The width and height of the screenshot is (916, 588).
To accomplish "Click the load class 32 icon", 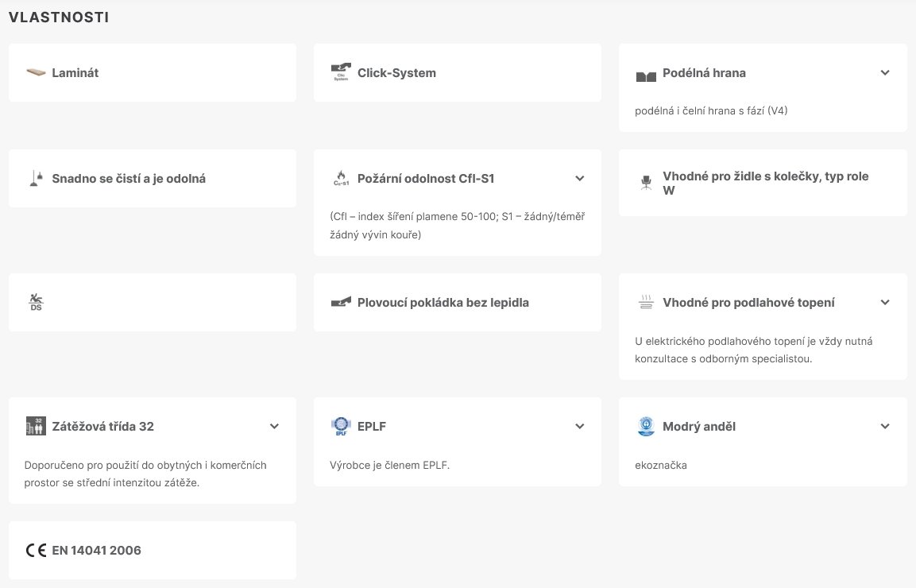I will coord(36,426).
